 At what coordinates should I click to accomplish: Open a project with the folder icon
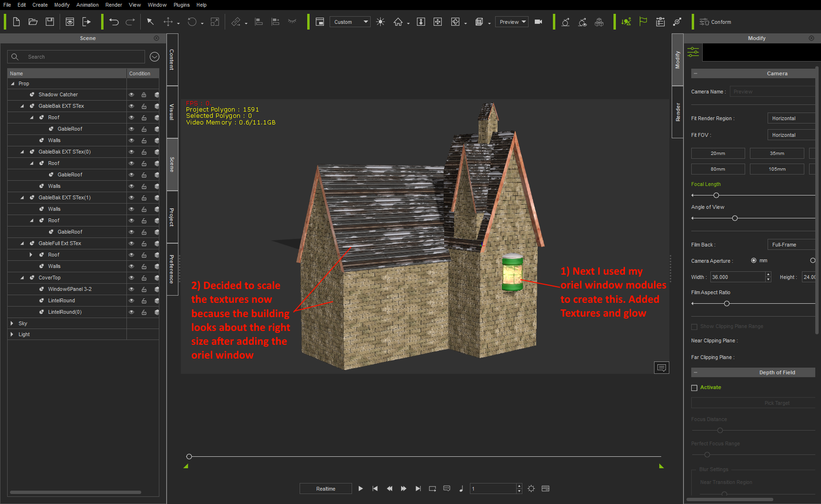pos(33,22)
